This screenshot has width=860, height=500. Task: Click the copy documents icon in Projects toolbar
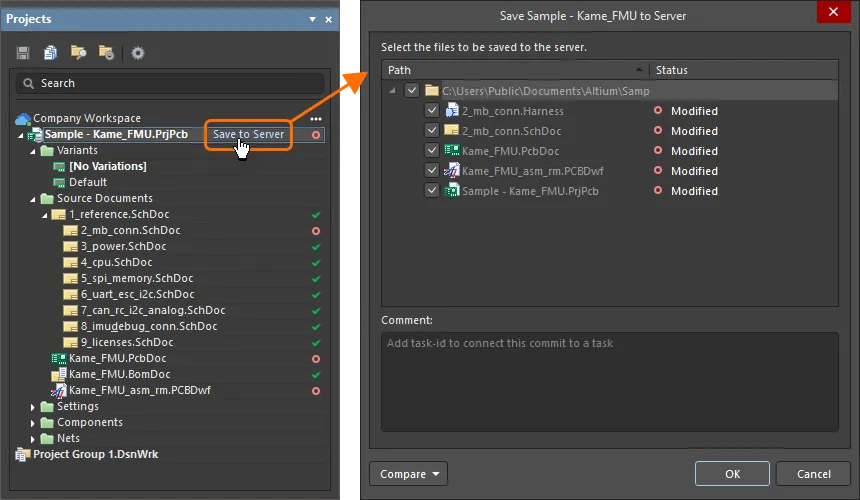50,53
